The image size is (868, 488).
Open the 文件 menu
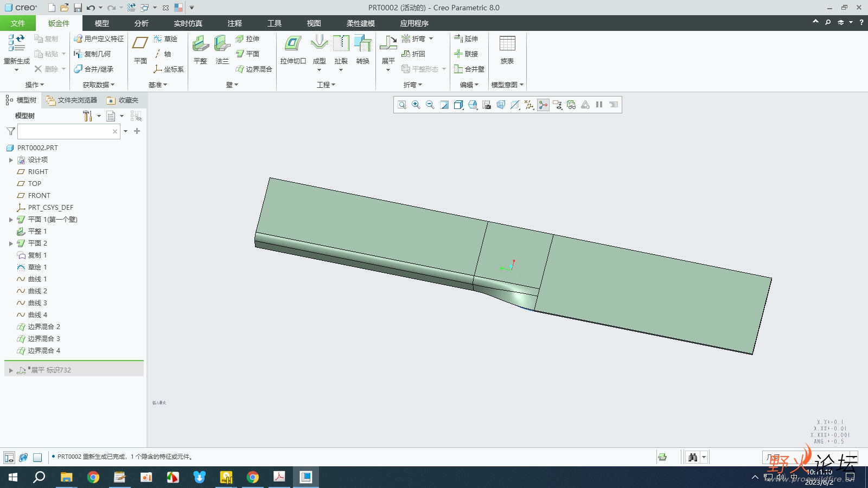pos(18,23)
